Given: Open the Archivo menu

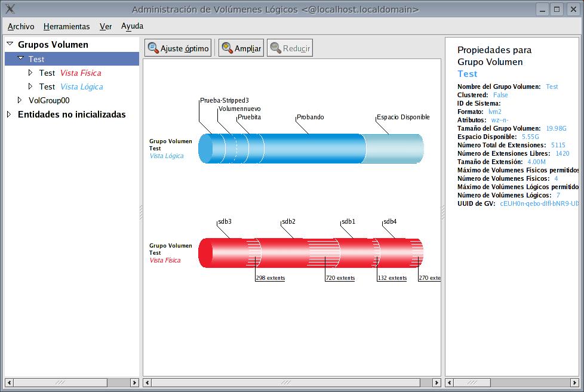Looking at the screenshot, I should (21, 26).
